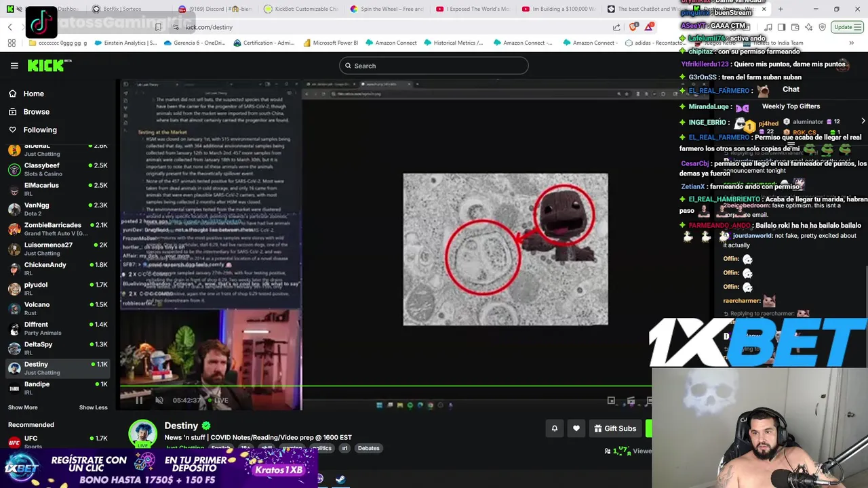The image size is (868, 488).
Task: Expand the bookmarks overflow chevron
Action: click(852, 43)
